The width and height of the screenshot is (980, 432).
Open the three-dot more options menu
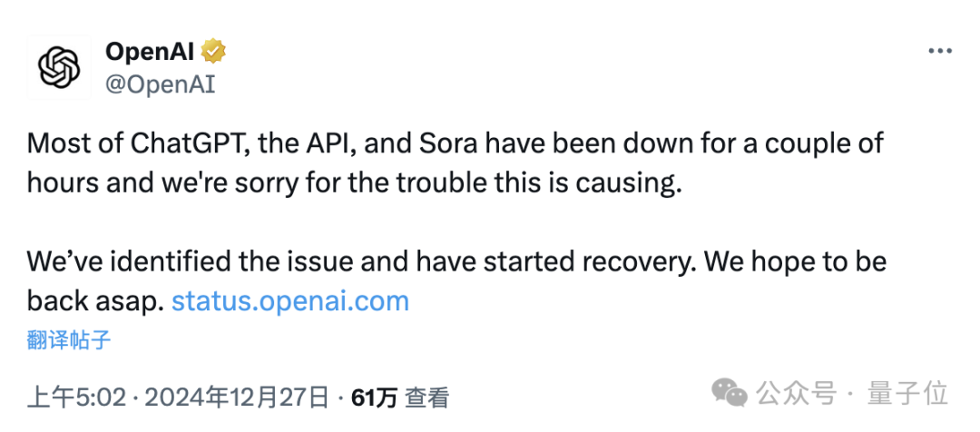click(939, 51)
